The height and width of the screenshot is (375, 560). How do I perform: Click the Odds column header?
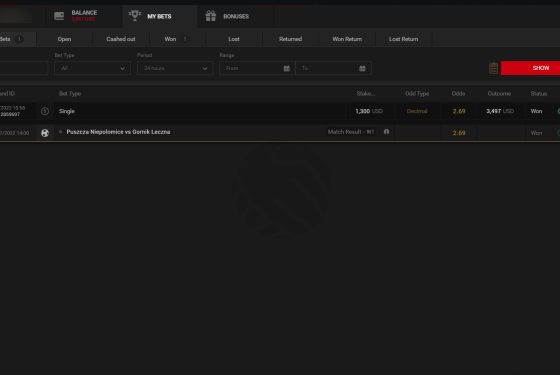(x=459, y=94)
